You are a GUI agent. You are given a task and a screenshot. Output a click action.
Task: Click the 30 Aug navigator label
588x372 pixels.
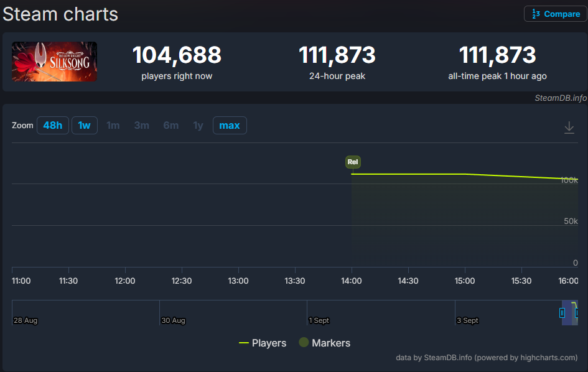(x=173, y=320)
